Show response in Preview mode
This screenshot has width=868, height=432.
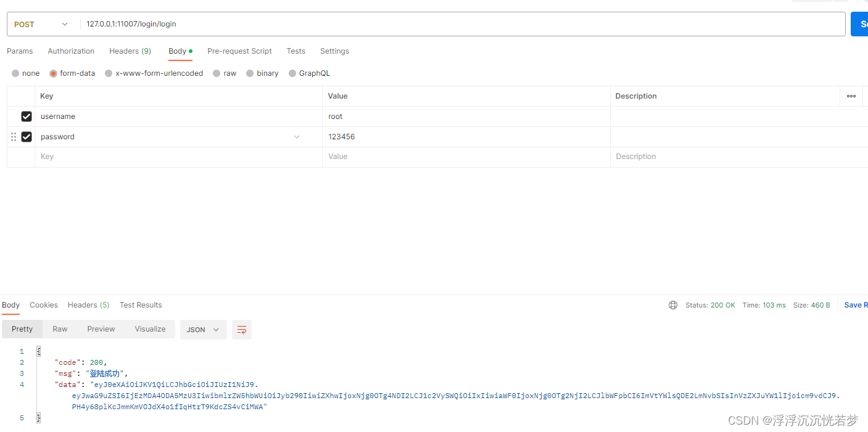tap(101, 329)
